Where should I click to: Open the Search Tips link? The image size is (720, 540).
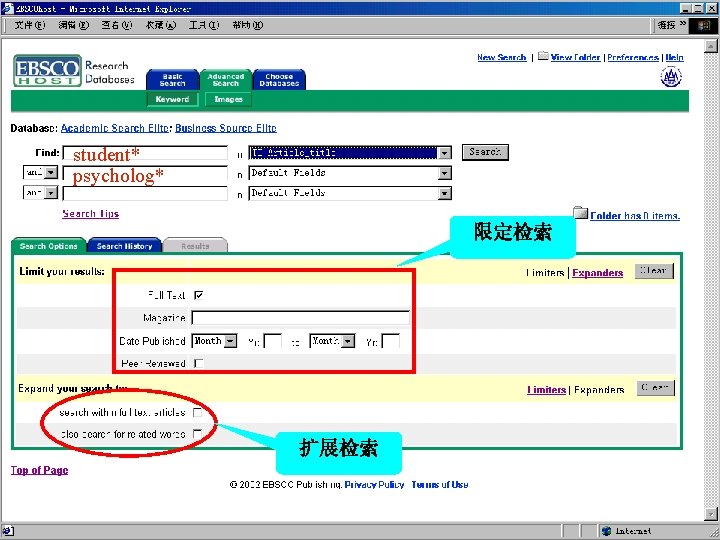[90, 214]
